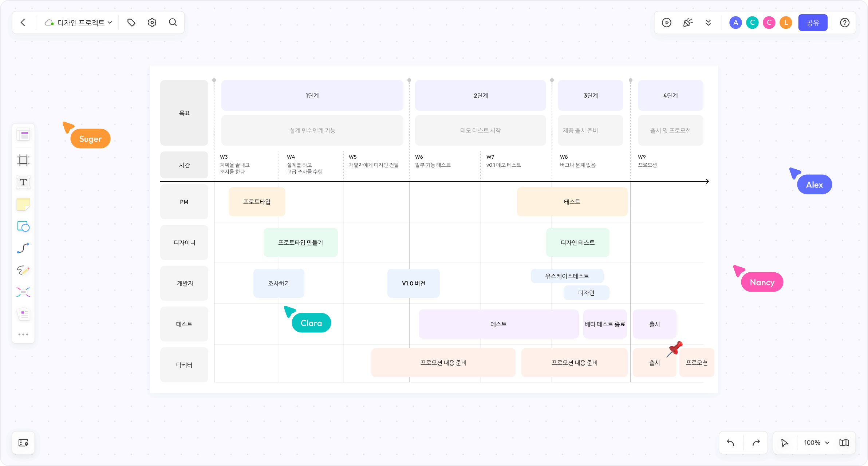Select the 목표 row header

point(184,113)
